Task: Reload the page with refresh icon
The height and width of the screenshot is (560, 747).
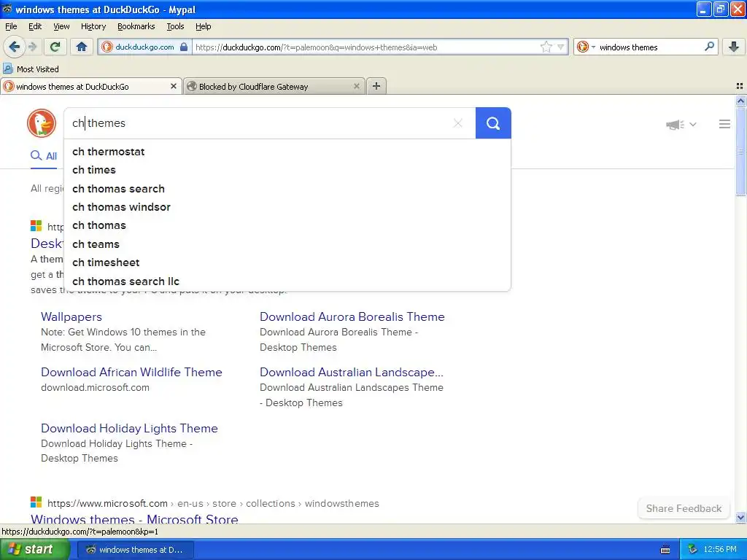Action: 55,47
